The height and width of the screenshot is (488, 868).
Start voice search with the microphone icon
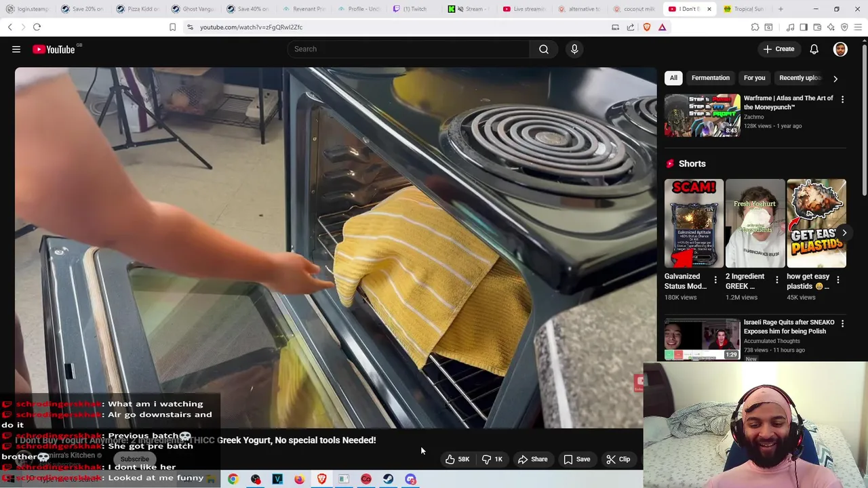point(574,49)
